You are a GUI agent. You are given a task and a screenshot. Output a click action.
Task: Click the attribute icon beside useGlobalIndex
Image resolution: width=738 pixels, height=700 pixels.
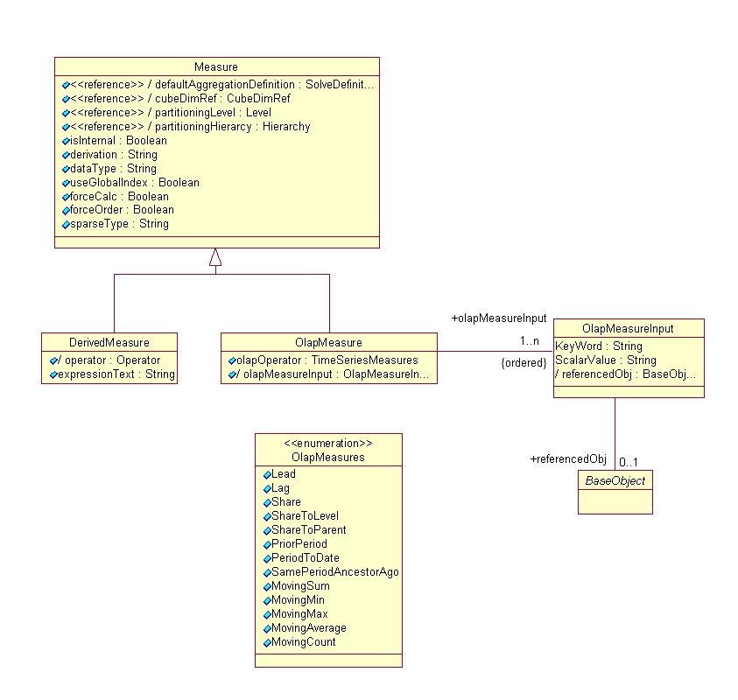(66, 183)
